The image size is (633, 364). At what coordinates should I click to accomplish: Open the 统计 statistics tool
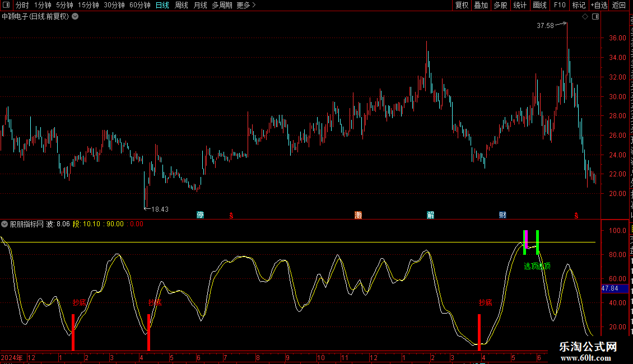520,5
